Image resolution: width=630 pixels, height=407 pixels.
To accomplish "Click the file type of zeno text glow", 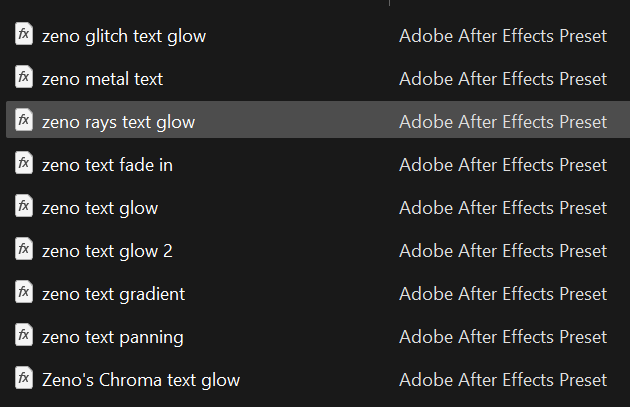I will point(503,208).
